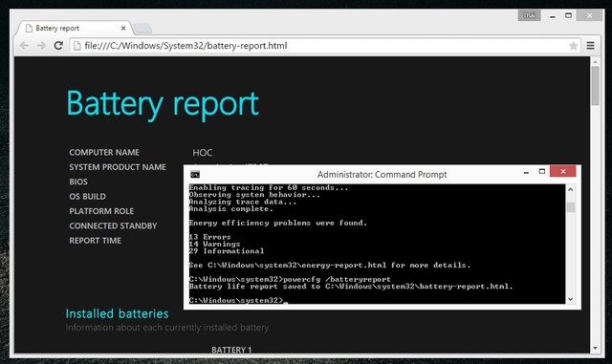Click the 'Analysis complete.' line

[230, 208]
